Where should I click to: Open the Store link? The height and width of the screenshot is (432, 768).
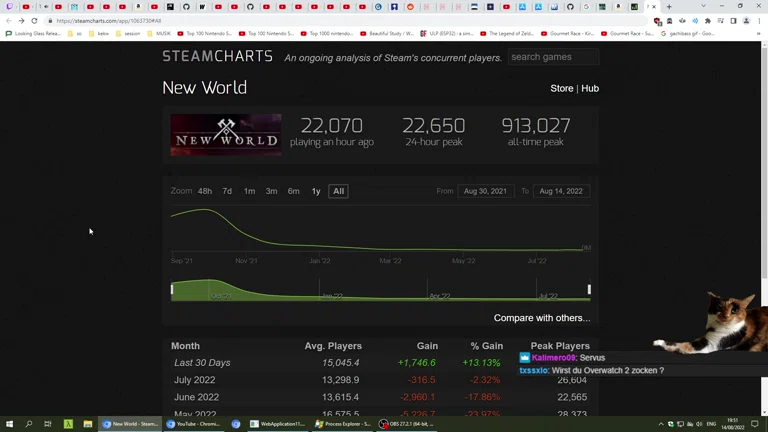pos(561,89)
